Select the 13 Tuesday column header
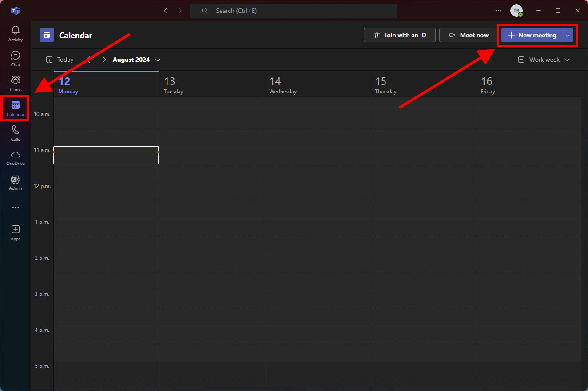 coord(212,84)
